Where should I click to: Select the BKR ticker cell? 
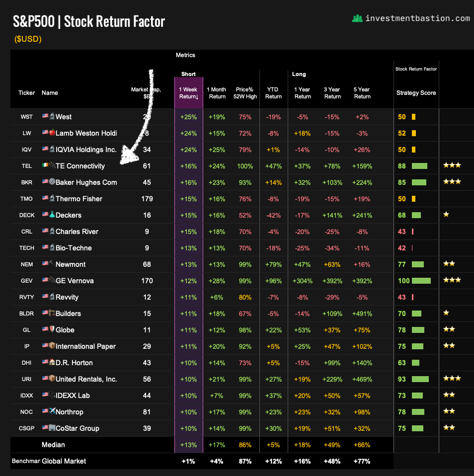point(26,182)
